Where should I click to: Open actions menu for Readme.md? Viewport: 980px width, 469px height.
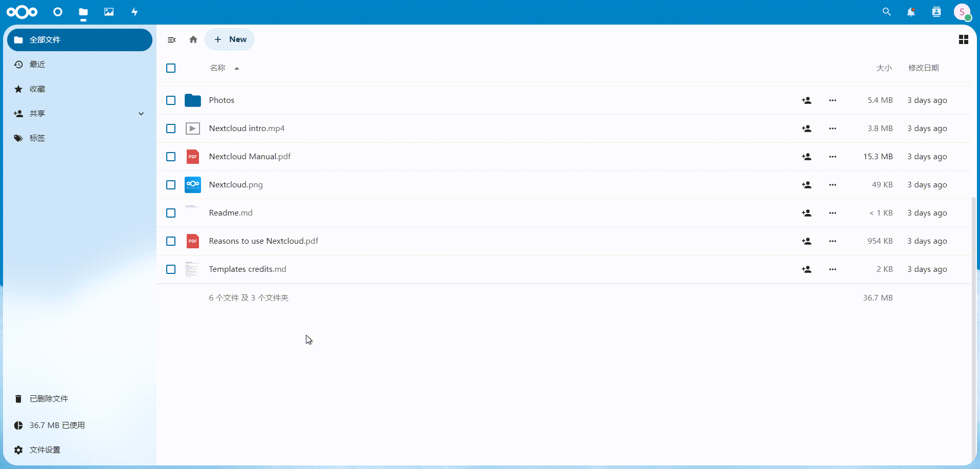click(x=833, y=213)
